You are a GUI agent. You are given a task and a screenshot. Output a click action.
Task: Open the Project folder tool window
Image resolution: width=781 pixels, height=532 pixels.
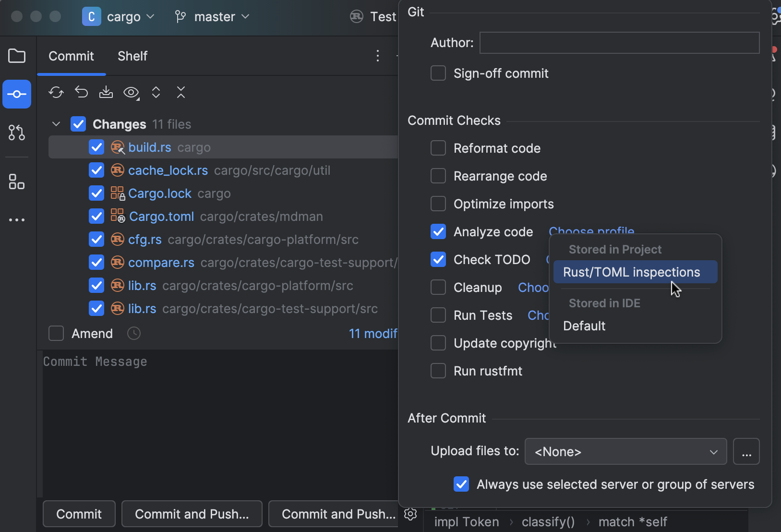(17, 56)
